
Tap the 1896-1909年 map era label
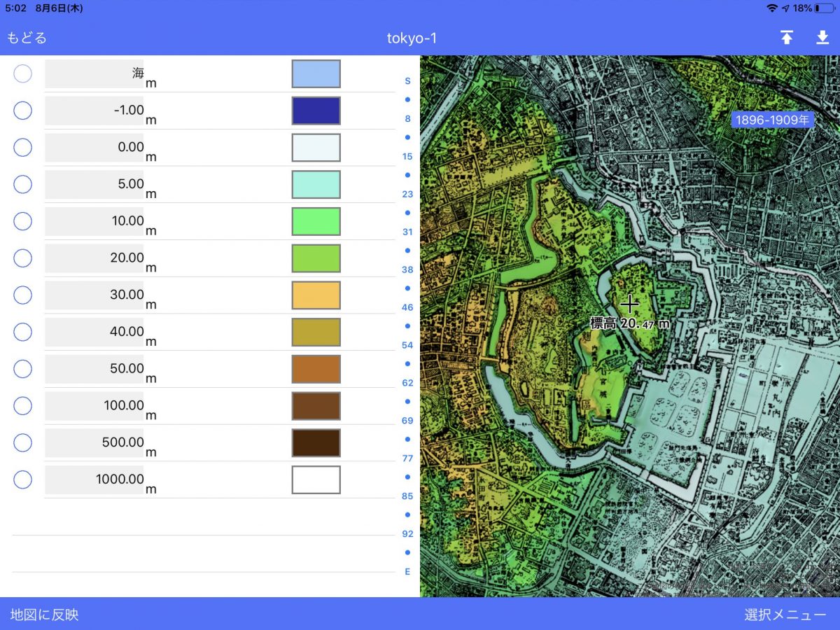(x=772, y=120)
